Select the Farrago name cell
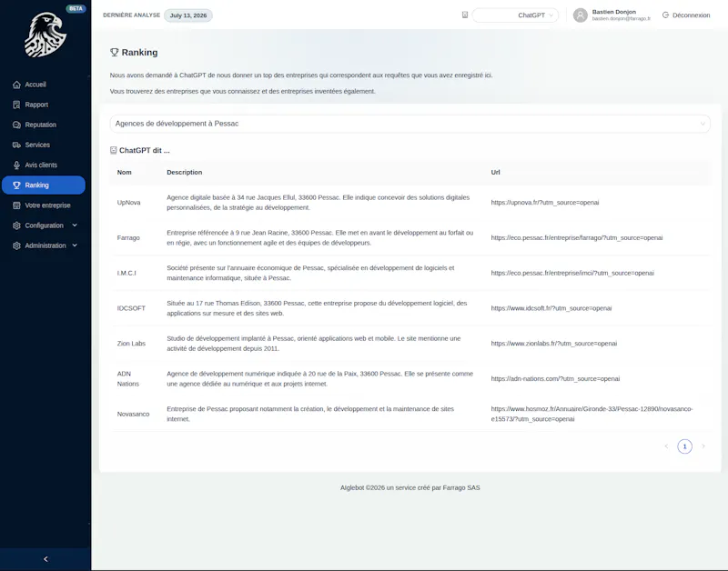The width and height of the screenshot is (728, 571). 128,238
